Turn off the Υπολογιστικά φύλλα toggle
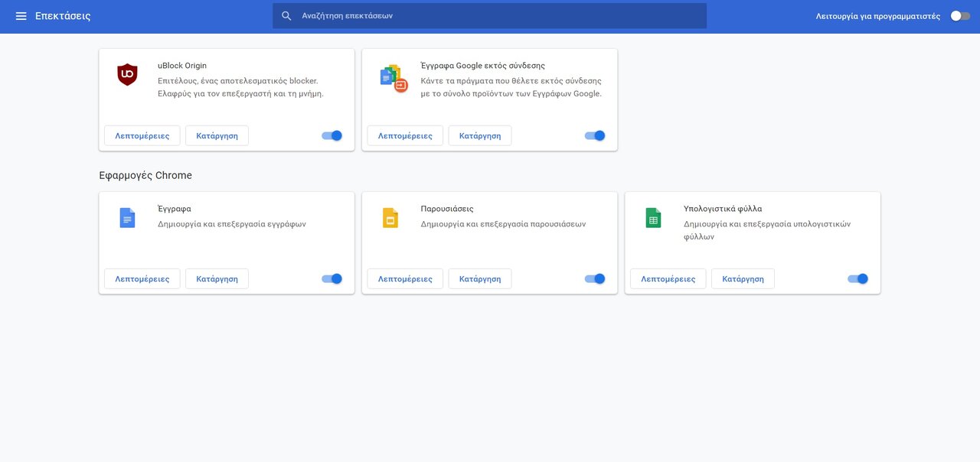Image resolution: width=980 pixels, height=462 pixels. pos(858,278)
